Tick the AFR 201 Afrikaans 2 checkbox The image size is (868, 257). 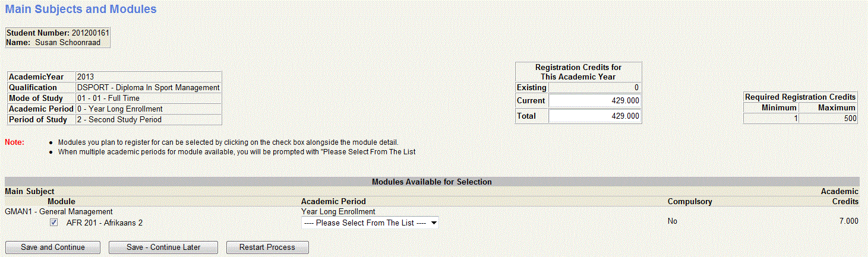point(54,223)
